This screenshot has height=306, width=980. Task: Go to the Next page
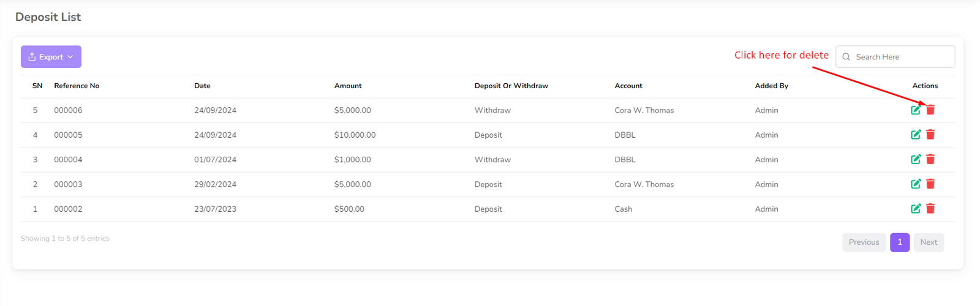coord(929,242)
